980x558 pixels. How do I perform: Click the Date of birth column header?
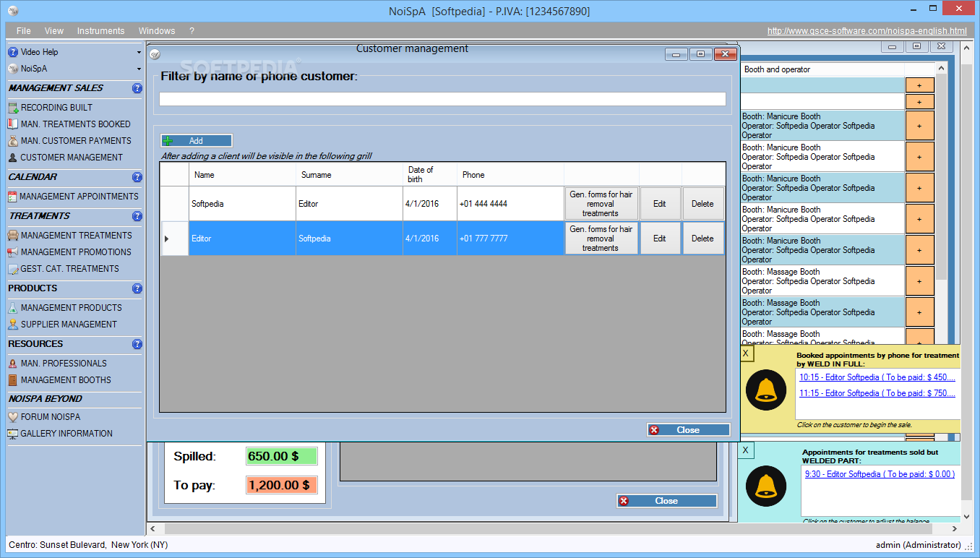[x=430, y=175]
